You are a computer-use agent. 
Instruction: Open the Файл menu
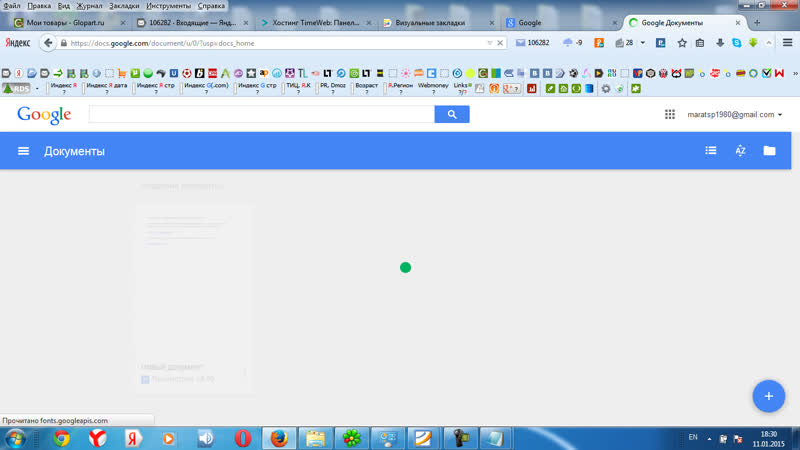[x=12, y=6]
